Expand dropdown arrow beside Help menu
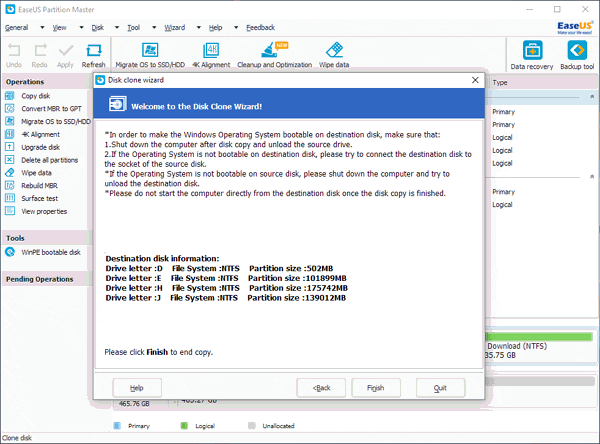Screen dimensions: 600x444 pos(236,28)
